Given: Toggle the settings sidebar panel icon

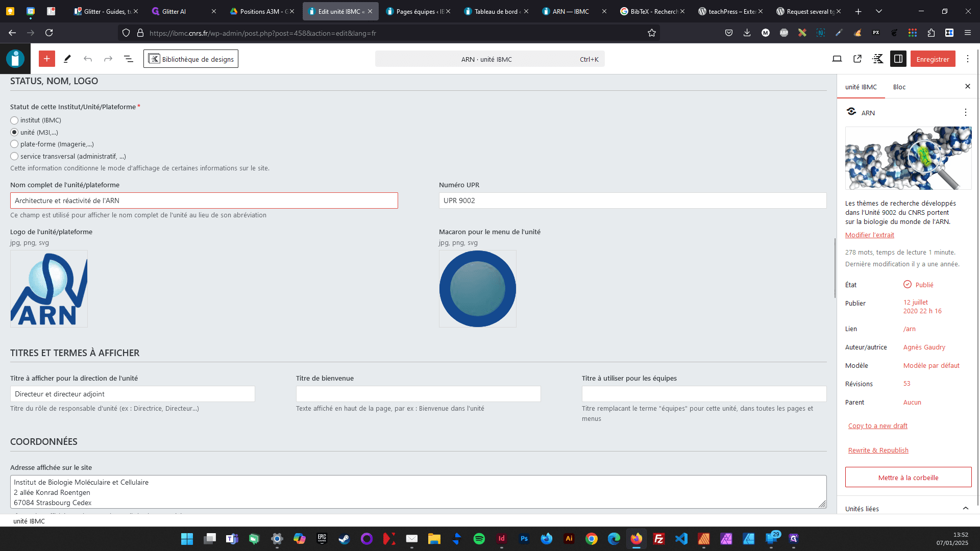Looking at the screenshot, I should point(898,59).
